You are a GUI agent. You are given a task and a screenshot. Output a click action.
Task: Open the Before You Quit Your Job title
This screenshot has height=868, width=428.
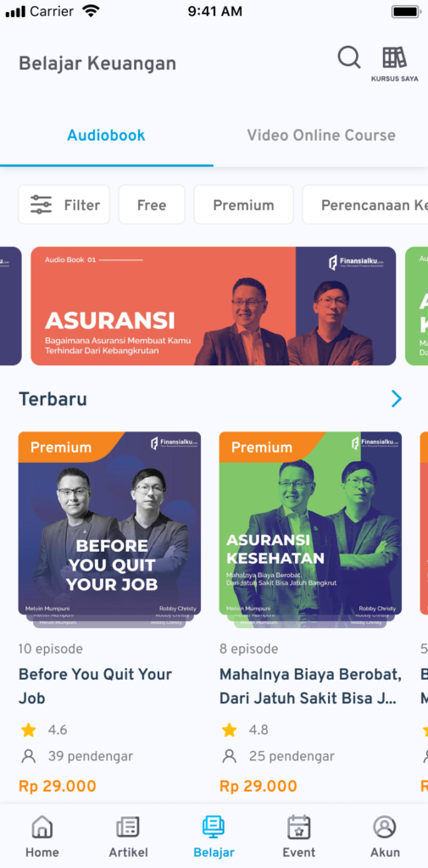coord(95,687)
